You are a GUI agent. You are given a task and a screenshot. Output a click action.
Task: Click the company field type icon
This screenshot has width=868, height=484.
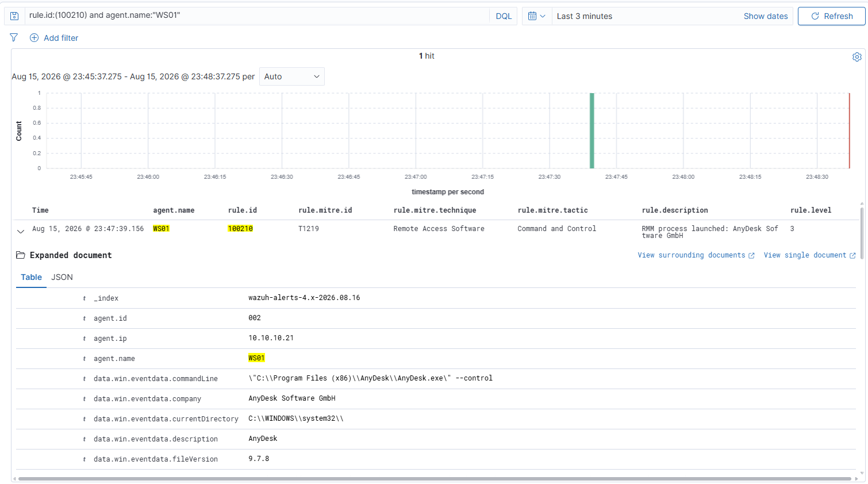point(85,399)
